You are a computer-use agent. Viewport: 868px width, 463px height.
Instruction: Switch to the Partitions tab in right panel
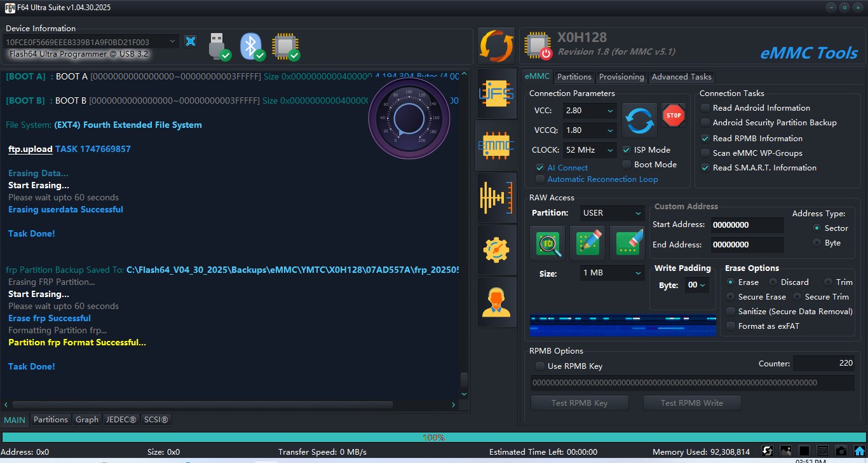point(574,77)
